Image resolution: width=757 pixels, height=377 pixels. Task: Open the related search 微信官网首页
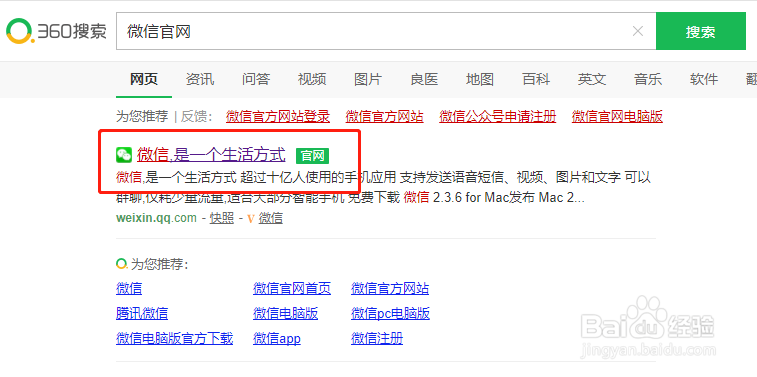coord(292,289)
